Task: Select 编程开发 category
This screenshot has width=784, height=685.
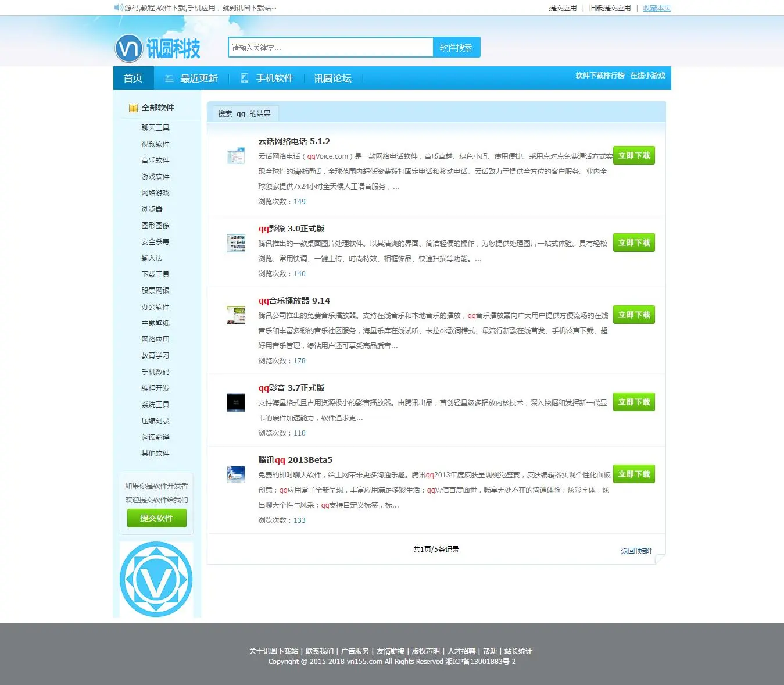Action: pos(155,388)
